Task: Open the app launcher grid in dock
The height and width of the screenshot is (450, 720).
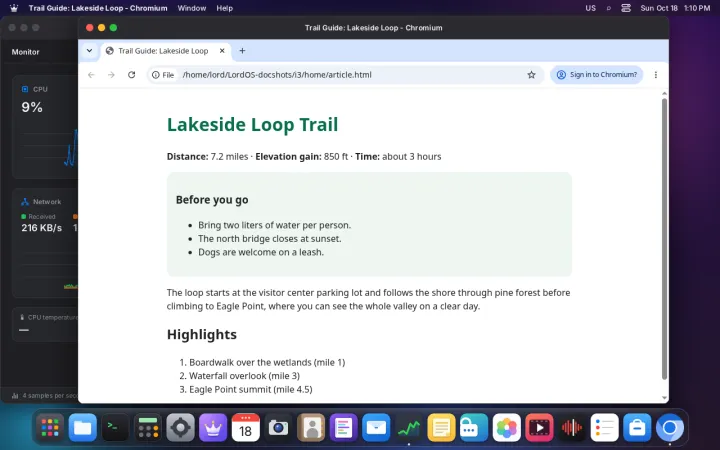Action: pyautogui.click(x=50, y=428)
